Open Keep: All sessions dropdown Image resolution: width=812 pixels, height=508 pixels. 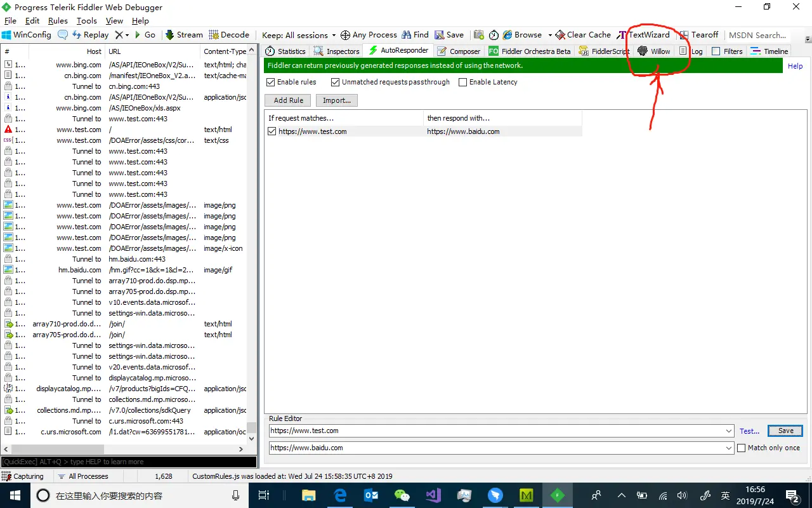coord(299,35)
